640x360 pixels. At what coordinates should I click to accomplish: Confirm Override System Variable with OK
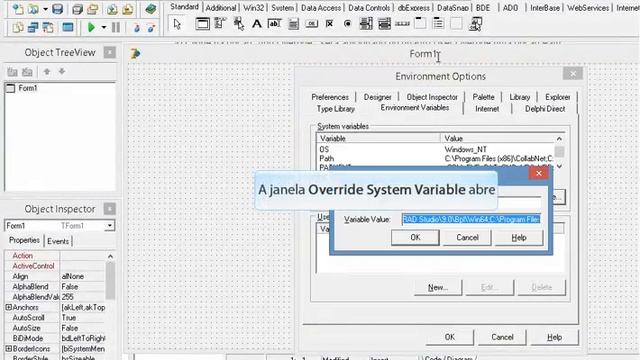(x=415, y=238)
